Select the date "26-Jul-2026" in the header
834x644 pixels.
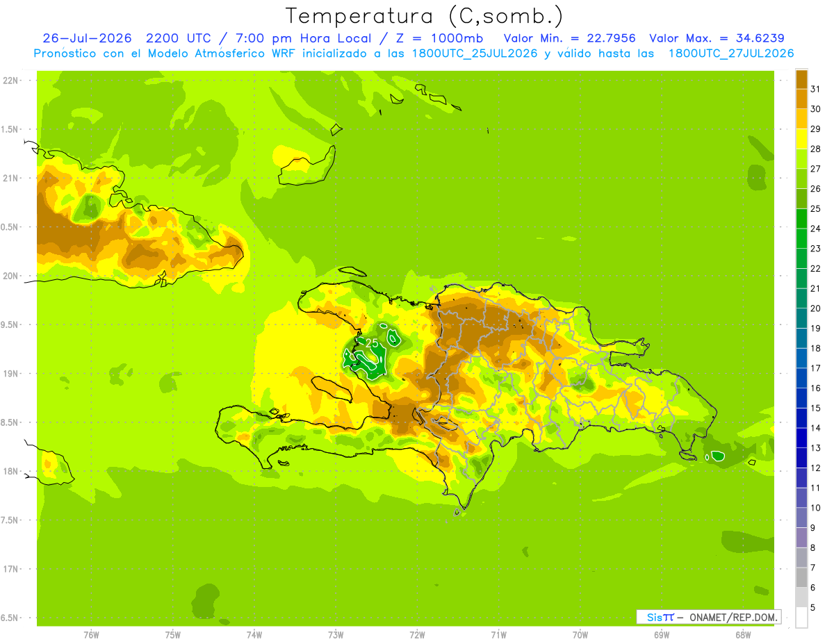[87, 38]
